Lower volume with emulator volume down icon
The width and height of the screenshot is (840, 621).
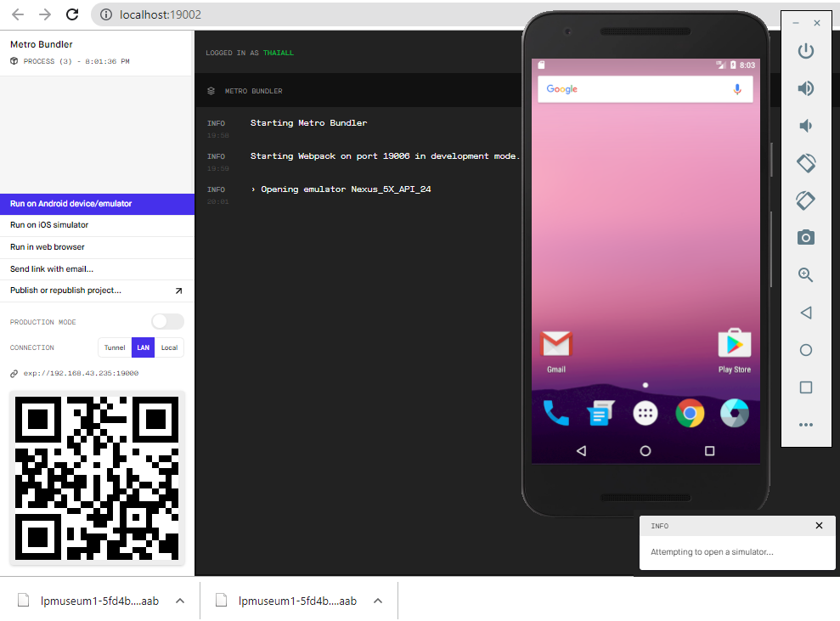tap(806, 126)
